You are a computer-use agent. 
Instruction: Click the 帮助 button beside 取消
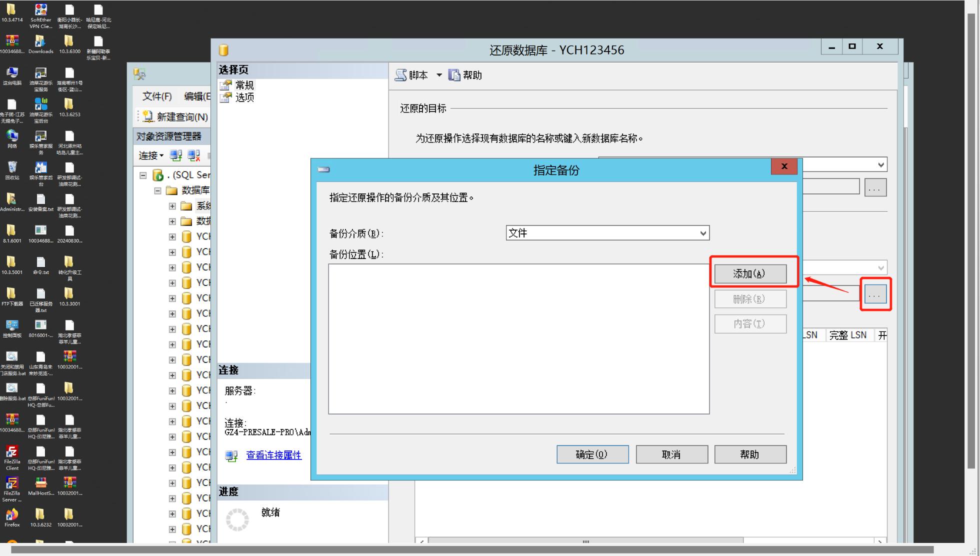pyautogui.click(x=750, y=454)
